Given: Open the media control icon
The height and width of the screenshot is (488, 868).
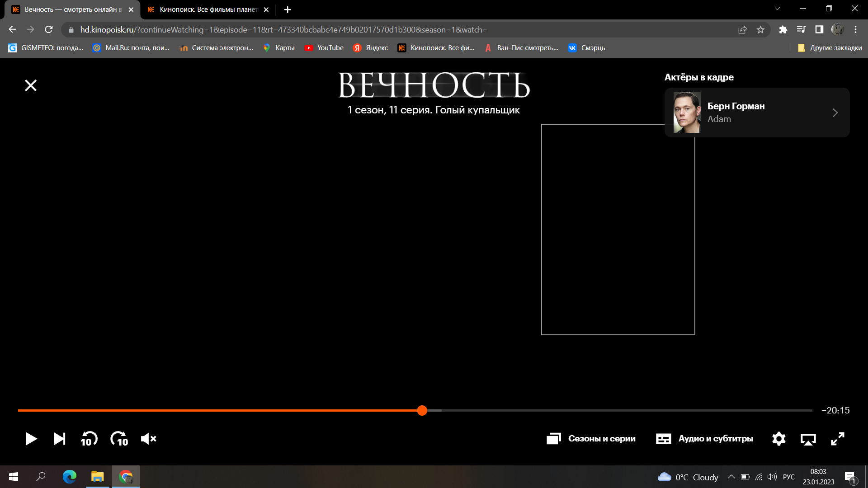Looking at the screenshot, I should click(801, 30).
